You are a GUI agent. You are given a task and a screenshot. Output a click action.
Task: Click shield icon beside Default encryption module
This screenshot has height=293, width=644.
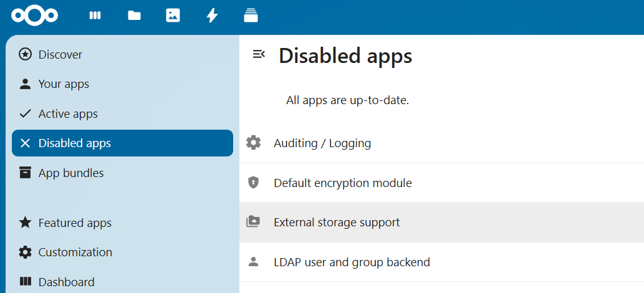pyautogui.click(x=253, y=183)
